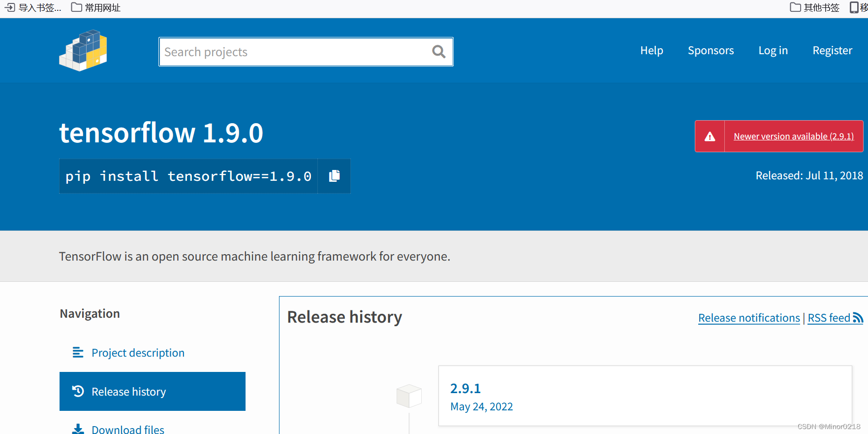This screenshot has width=868, height=434.
Task: Open the 其他书签 bookmarks folder
Action: pos(815,7)
